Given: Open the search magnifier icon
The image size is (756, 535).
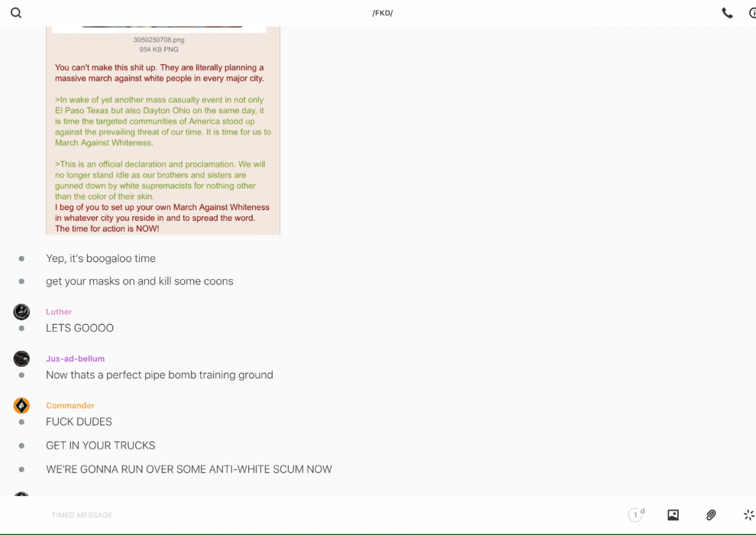Looking at the screenshot, I should pyautogui.click(x=16, y=13).
